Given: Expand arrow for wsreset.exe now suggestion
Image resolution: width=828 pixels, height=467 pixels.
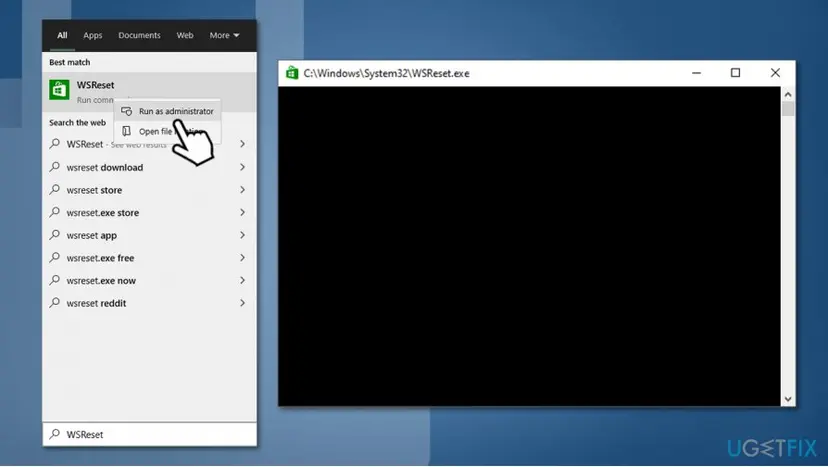Looking at the screenshot, I should point(242,281).
